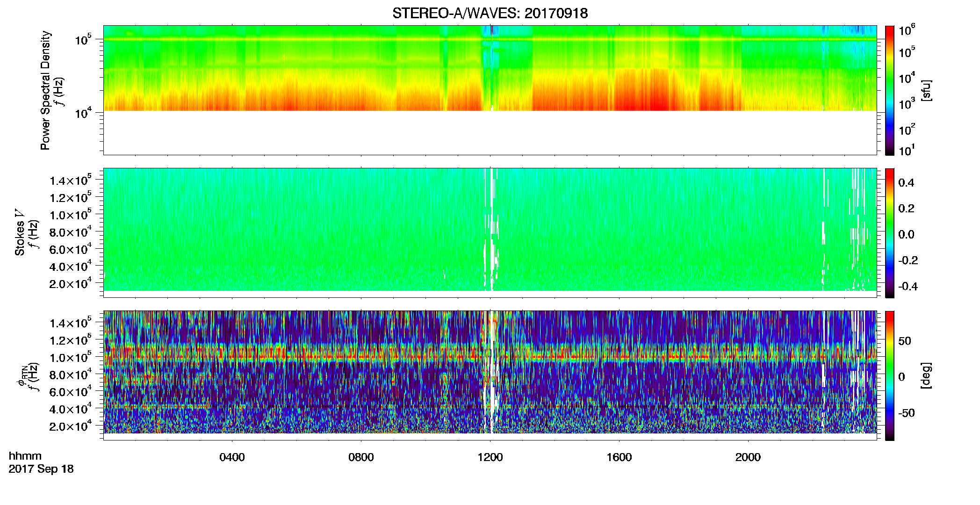Click the Stokes V color bar

click(890, 233)
